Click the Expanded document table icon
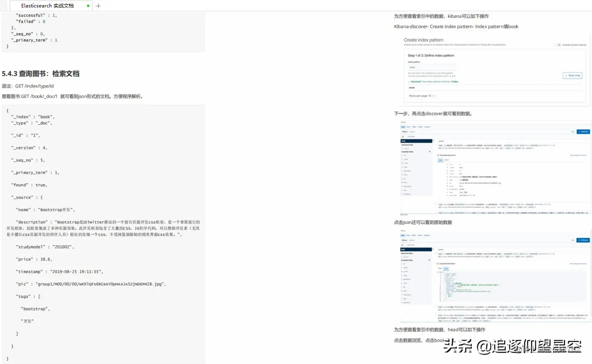 click(438, 155)
